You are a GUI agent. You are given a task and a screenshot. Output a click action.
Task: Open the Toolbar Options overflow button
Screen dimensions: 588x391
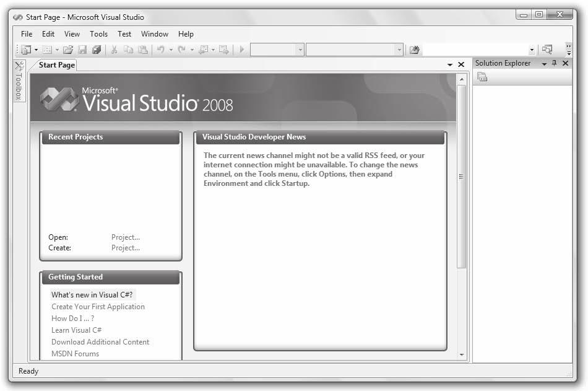[569, 50]
